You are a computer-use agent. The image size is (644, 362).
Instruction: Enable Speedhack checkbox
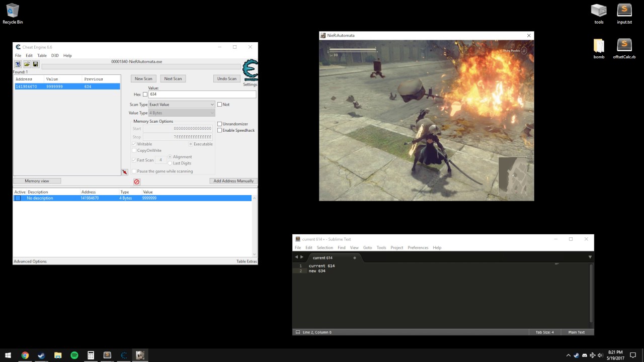pos(219,130)
